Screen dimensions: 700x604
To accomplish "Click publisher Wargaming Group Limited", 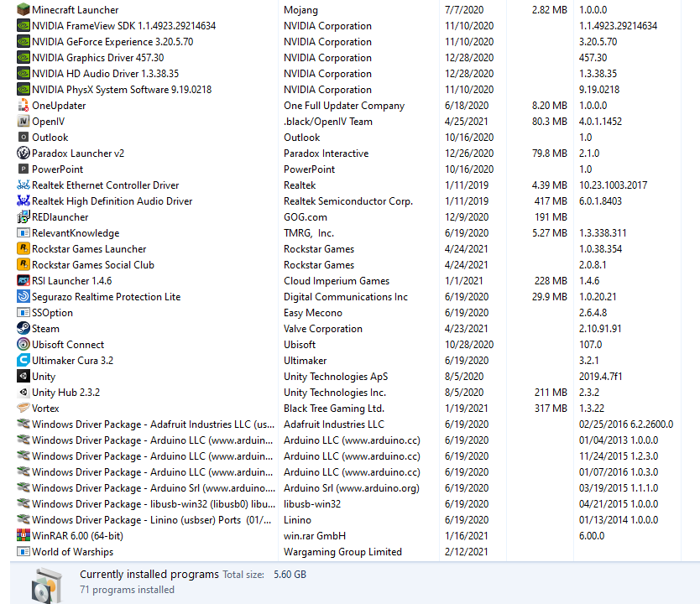I will pyautogui.click(x=342, y=551).
